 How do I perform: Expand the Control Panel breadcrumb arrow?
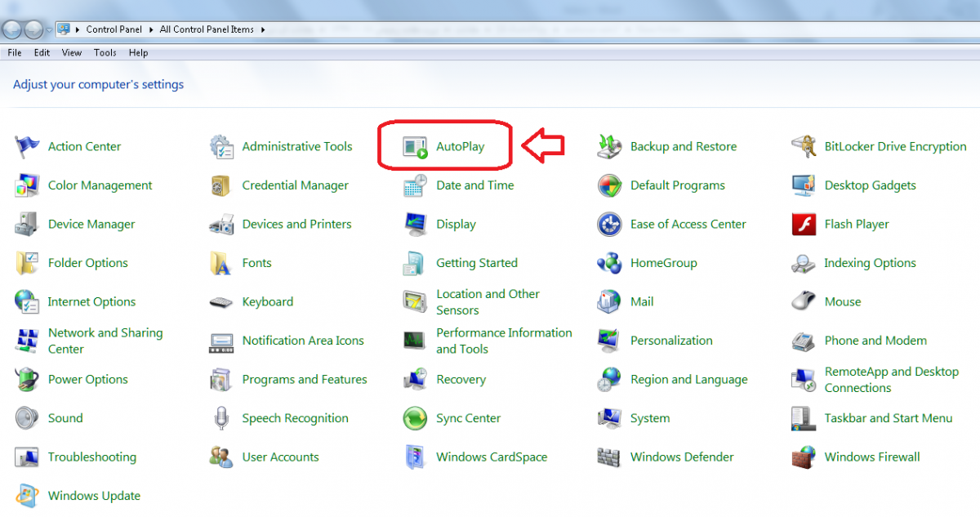(151, 29)
